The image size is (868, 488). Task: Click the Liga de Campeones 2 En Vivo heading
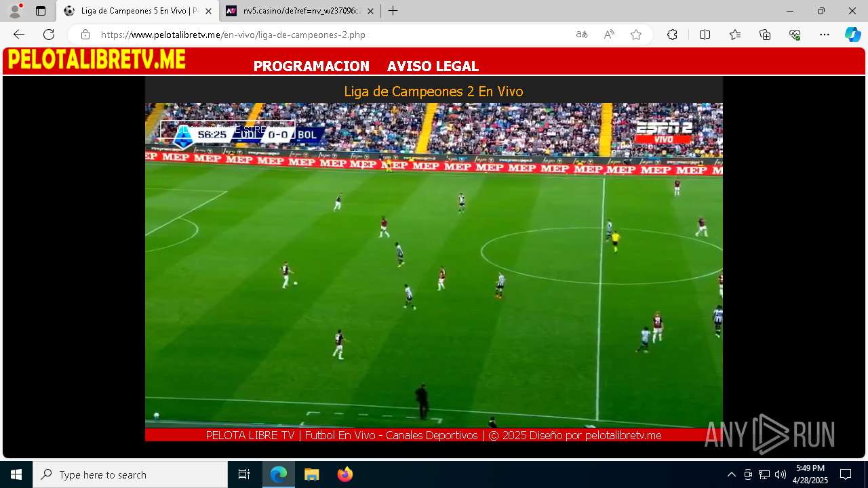tap(433, 91)
